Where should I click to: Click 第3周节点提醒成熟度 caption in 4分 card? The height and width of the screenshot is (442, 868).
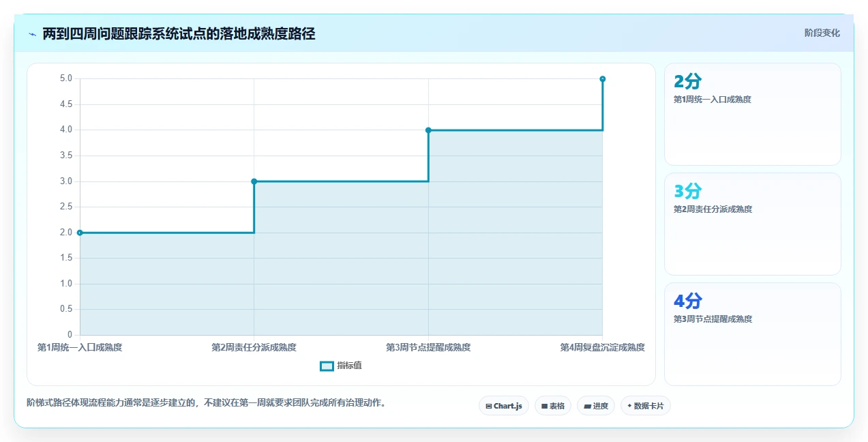point(713,319)
